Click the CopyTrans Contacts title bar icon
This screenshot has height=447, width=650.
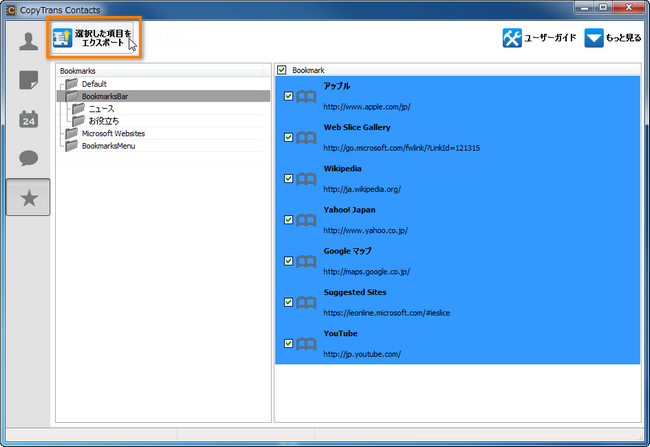coord(11,10)
